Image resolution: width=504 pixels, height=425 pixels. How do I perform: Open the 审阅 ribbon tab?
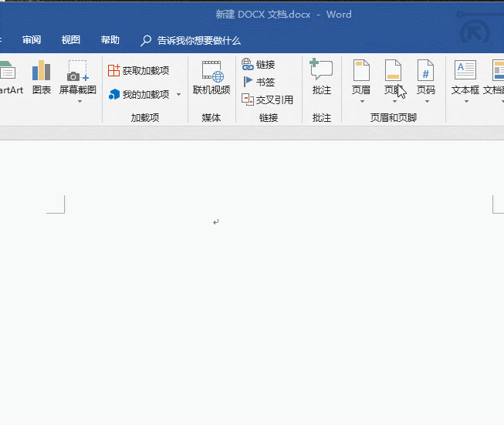(32, 40)
